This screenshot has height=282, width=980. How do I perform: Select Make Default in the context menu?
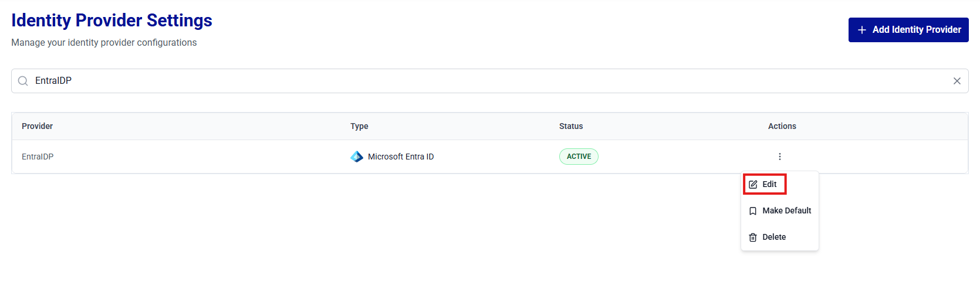point(786,210)
